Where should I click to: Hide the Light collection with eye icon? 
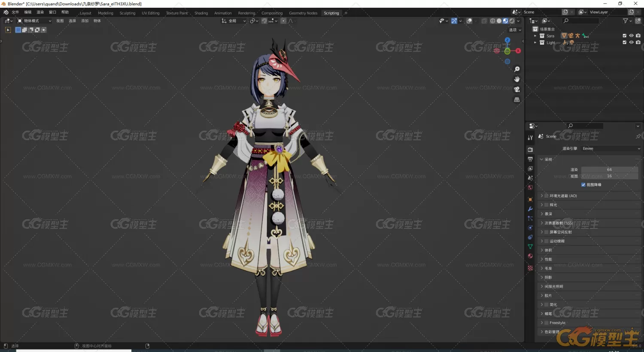click(x=631, y=43)
